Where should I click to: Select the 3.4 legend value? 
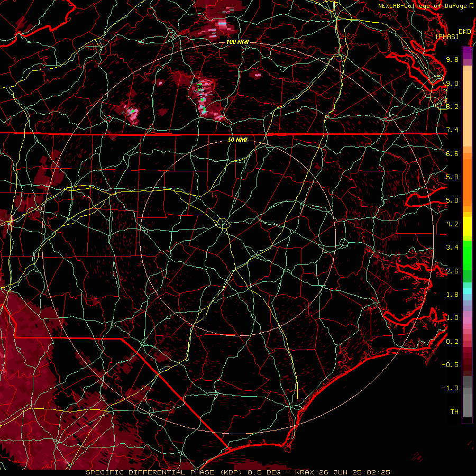pos(452,248)
